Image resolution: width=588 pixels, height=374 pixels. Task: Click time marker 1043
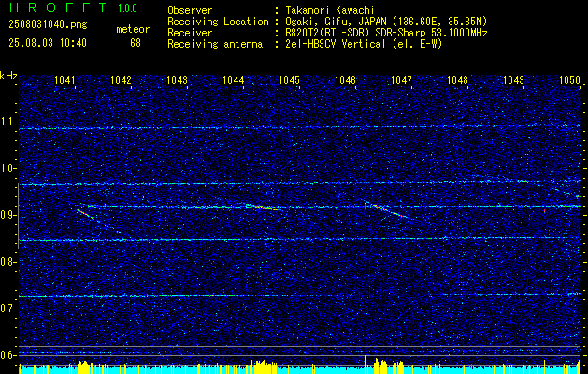pos(177,79)
